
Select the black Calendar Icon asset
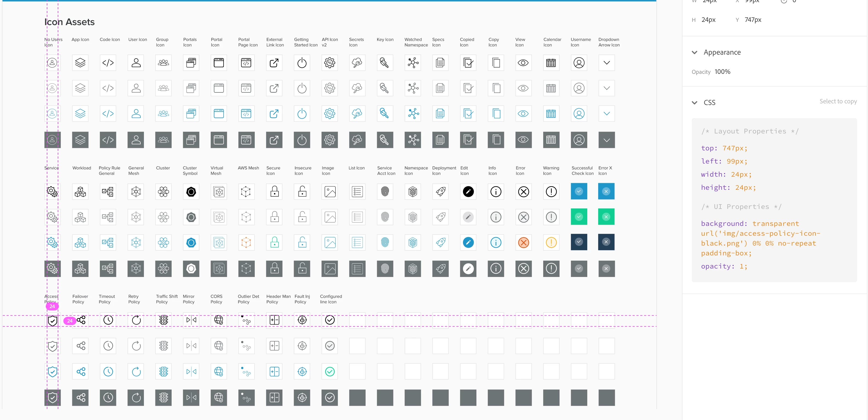tap(551, 63)
